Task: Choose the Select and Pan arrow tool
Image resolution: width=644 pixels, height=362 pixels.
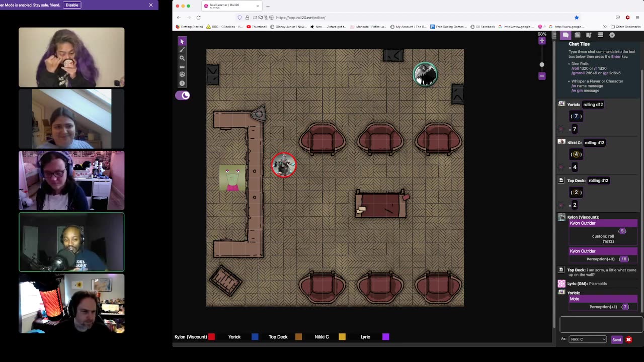Action: [182, 41]
